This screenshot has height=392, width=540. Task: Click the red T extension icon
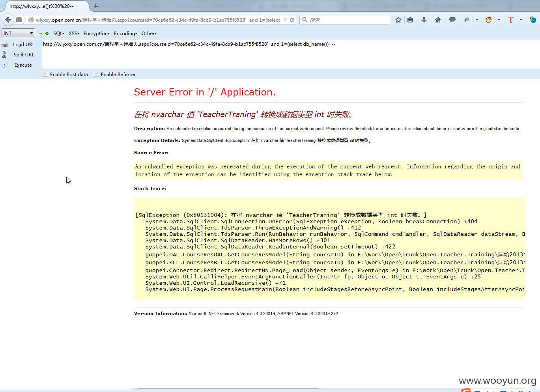coord(511,20)
